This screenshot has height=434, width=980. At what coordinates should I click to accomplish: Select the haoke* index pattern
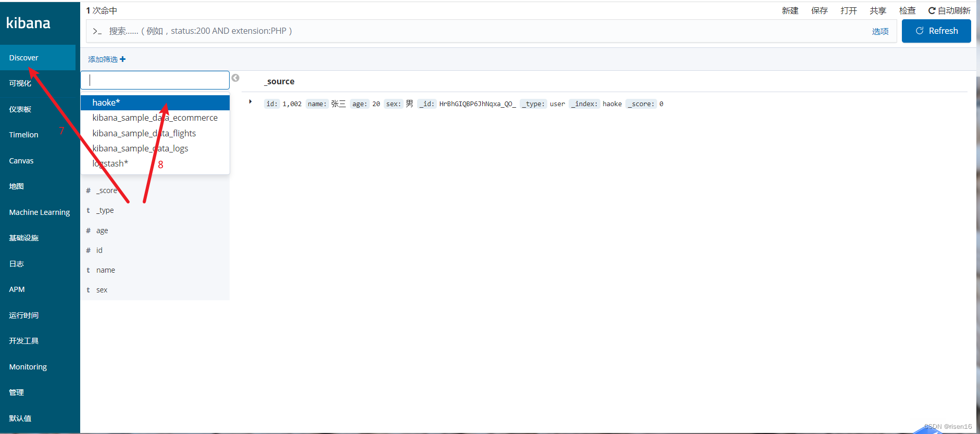coord(155,103)
